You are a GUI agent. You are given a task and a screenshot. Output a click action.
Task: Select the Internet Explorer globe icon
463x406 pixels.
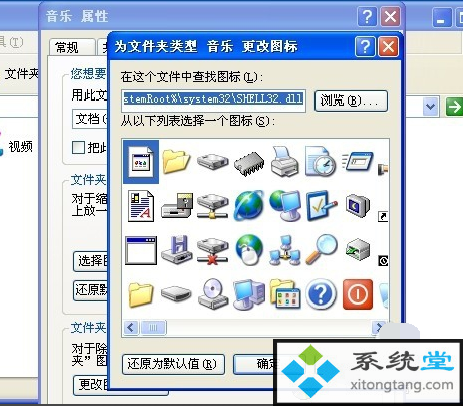[249, 205]
